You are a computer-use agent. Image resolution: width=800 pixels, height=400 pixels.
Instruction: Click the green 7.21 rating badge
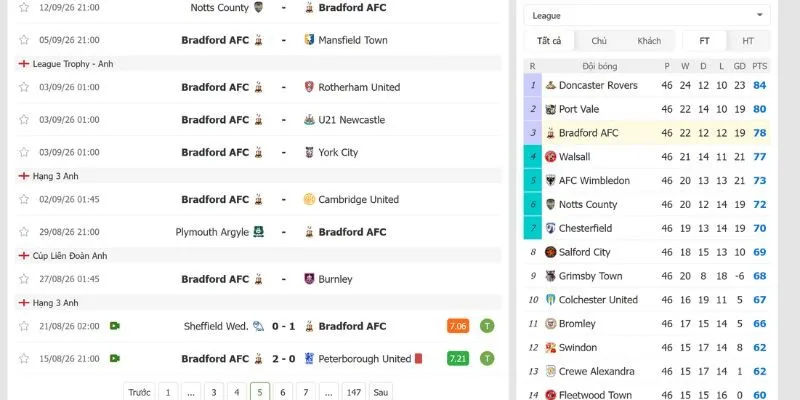click(458, 359)
